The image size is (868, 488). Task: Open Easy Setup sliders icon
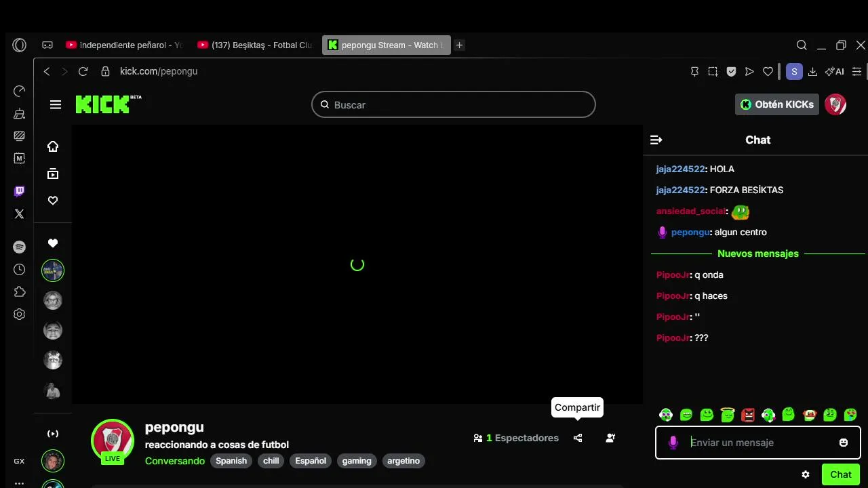(x=857, y=71)
